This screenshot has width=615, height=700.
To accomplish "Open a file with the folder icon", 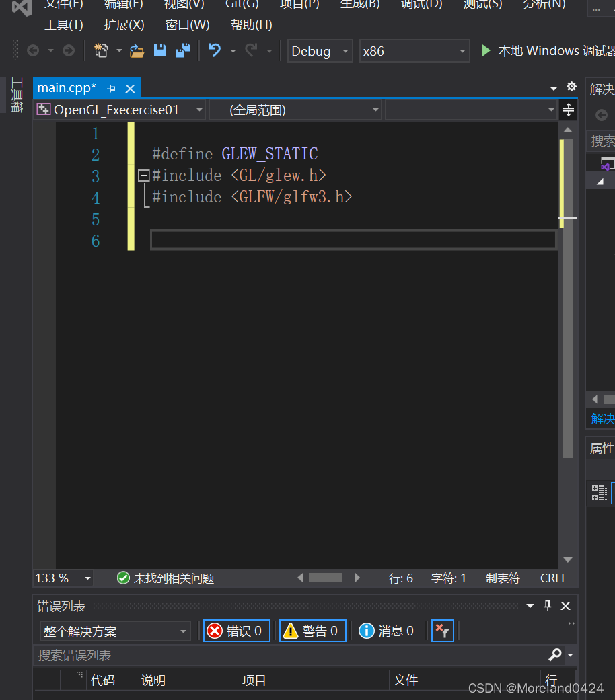I will (137, 51).
